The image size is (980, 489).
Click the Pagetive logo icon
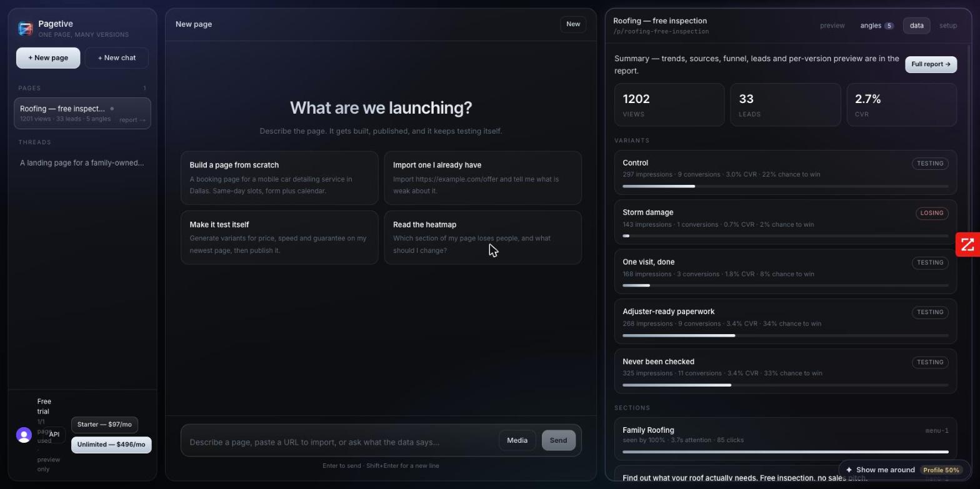coord(25,29)
